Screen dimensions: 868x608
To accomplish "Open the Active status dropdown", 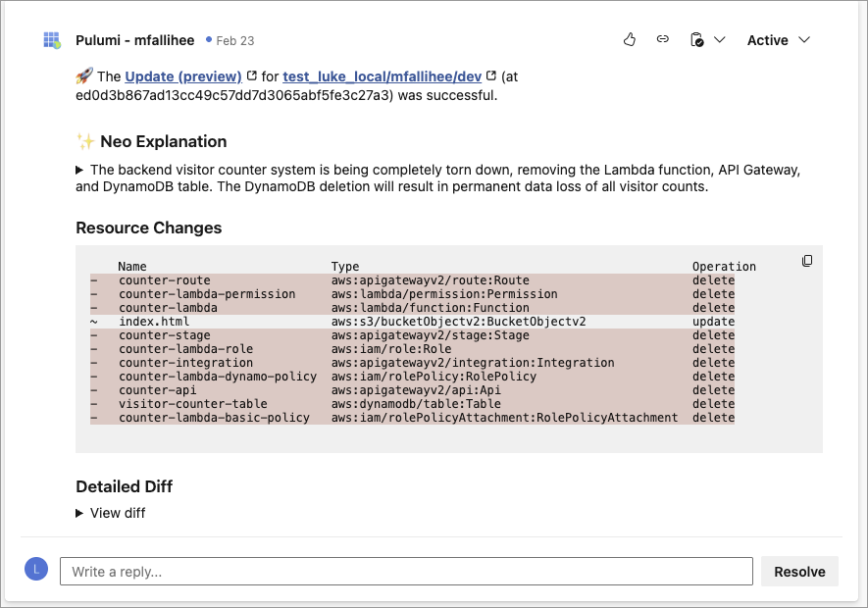I will (x=779, y=39).
